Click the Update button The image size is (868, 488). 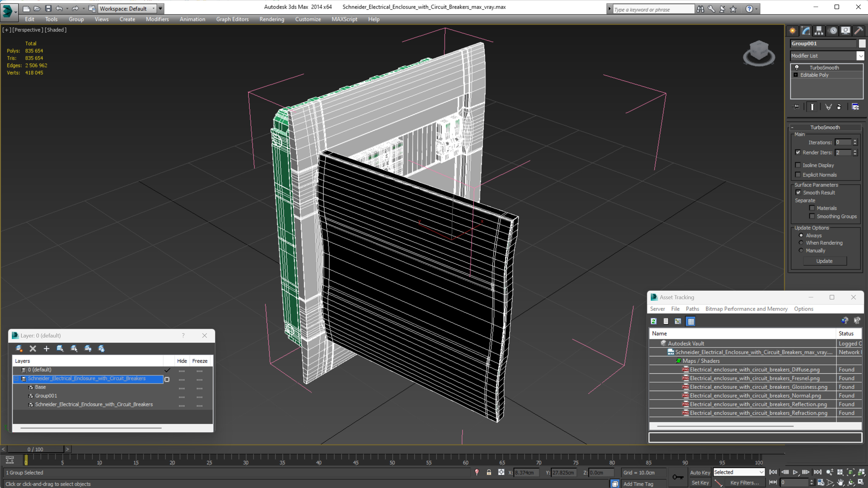(824, 261)
